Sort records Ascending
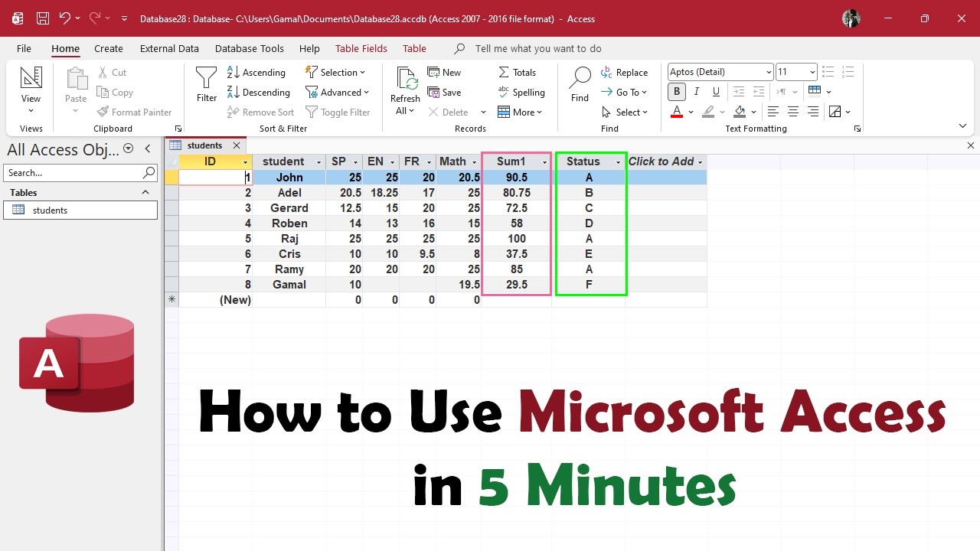The height and width of the screenshot is (551, 980). [256, 72]
